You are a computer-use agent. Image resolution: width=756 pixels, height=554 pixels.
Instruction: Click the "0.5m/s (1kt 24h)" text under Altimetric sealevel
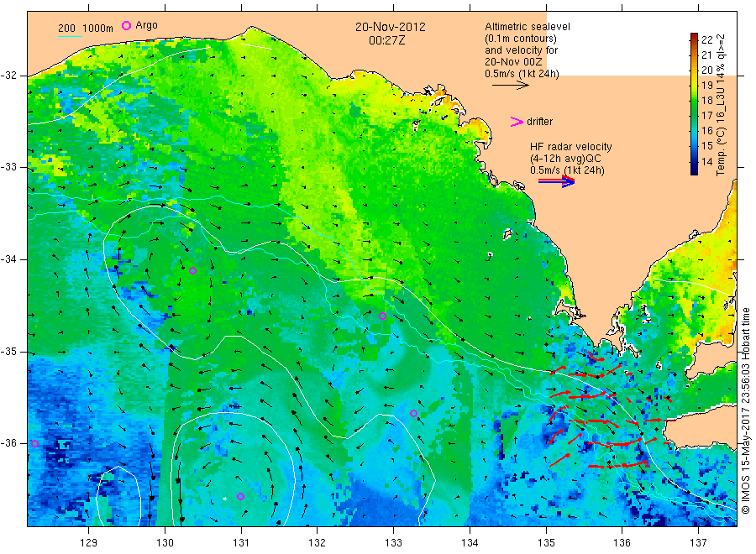522,74
